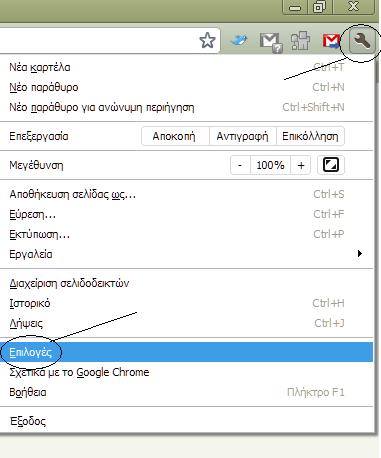Click the Αποκοπή button
The width and height of the screenshot is (381, 458).
pyautogui.click(x=175, y=136)
